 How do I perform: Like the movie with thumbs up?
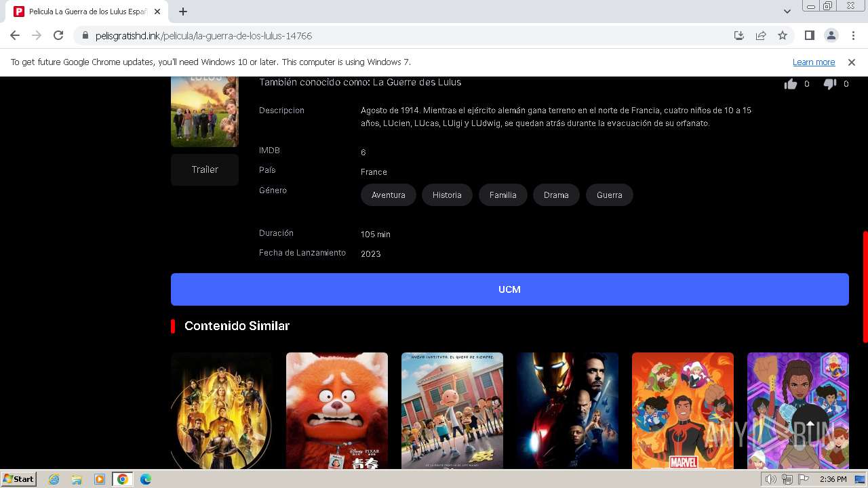tap(790, 84)
